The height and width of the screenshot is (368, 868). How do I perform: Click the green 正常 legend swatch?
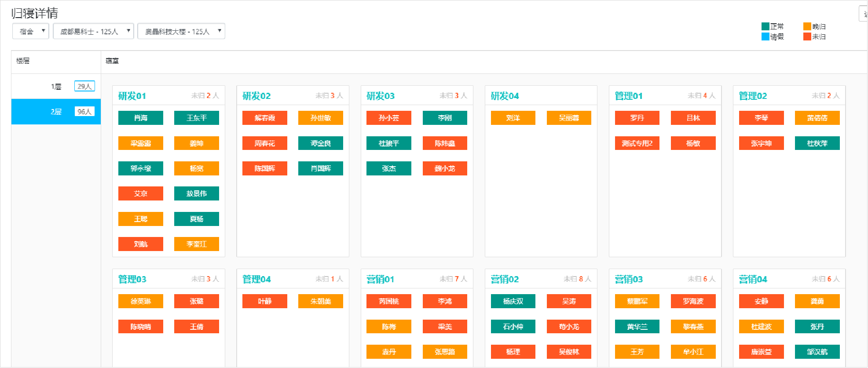(x=765, y=26)
